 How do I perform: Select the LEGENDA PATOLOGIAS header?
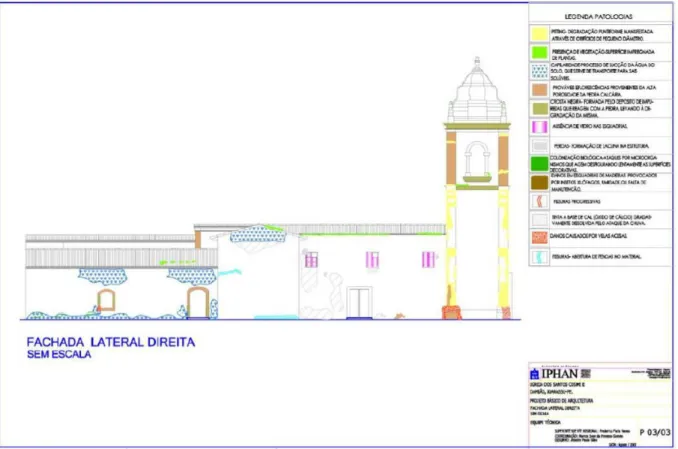[598, 16]
